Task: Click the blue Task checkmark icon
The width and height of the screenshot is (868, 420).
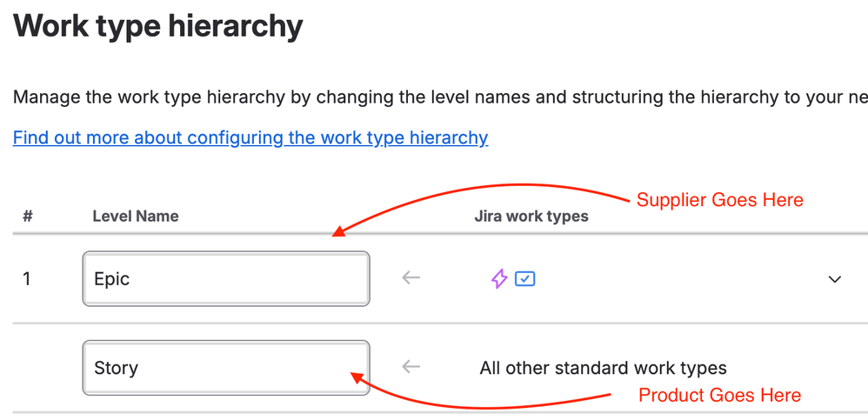Action: click(x=524, y=278)
